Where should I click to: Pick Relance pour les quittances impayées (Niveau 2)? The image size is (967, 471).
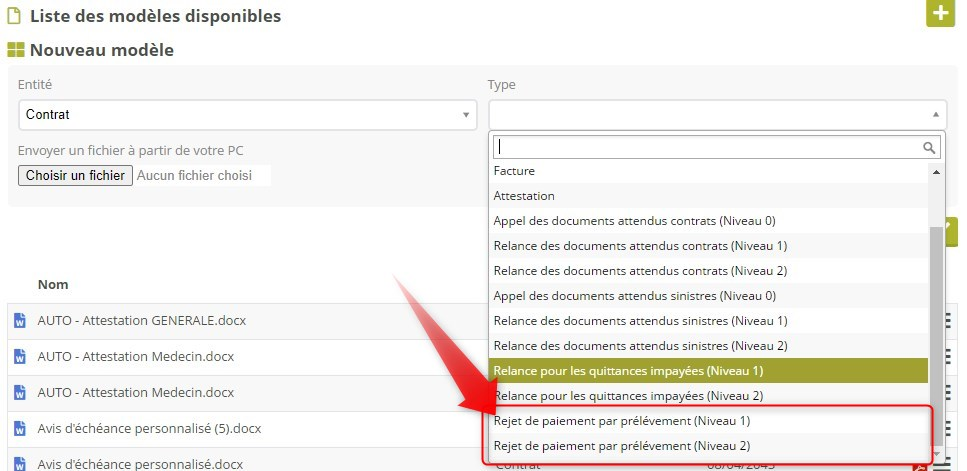[x=628, y=396]
